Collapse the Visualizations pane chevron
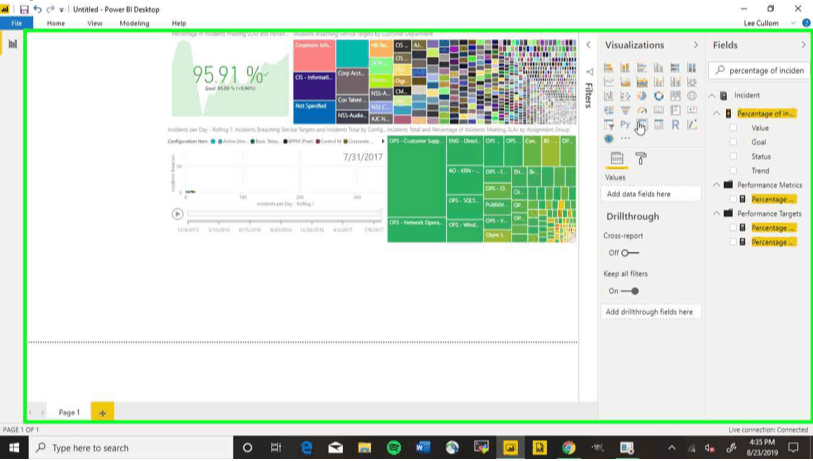Screen dimensions: 813x461 click(x=695, y=45)
